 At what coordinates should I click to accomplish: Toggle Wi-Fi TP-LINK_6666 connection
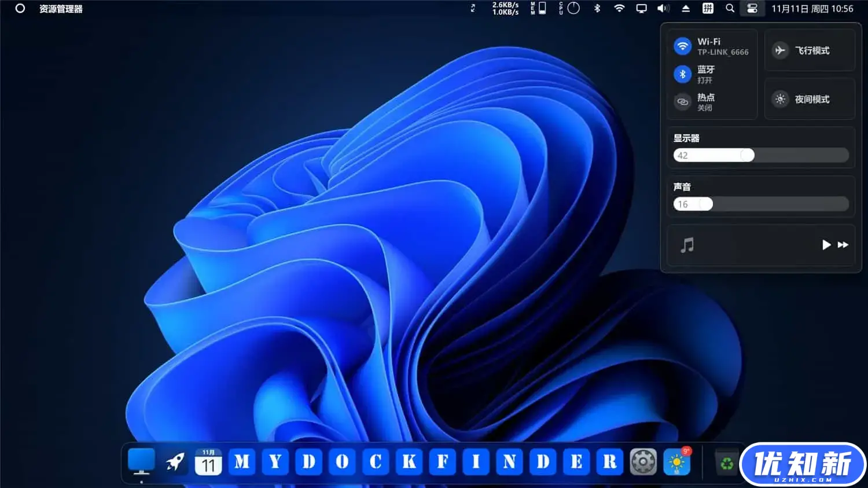pos(683,46)
